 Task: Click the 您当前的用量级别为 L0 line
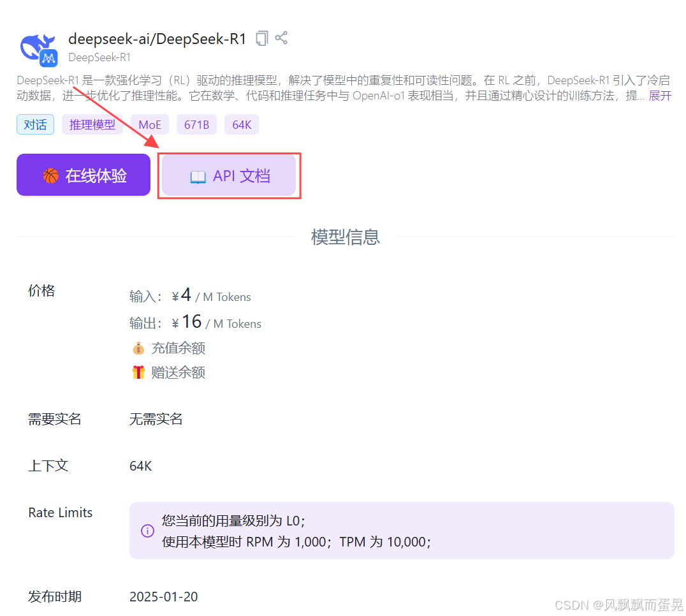pos(233,520)
